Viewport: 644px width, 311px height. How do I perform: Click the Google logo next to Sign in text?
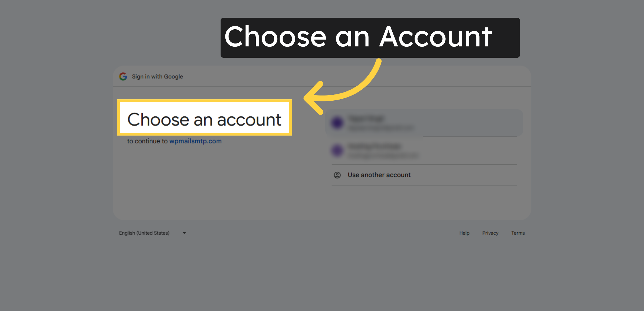pyautogui.click(x=123, y=76)
